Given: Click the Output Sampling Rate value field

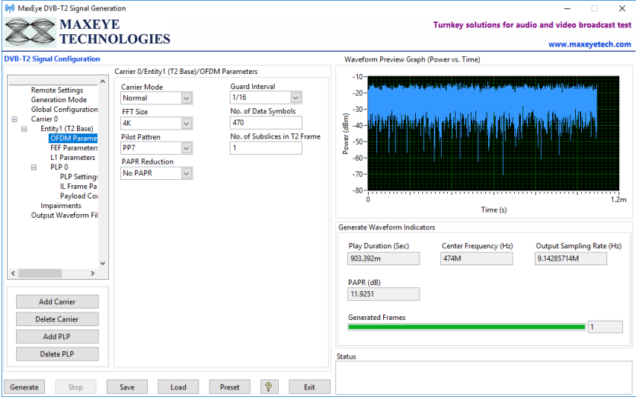Looking at the screenshot, I should point(571,259).
